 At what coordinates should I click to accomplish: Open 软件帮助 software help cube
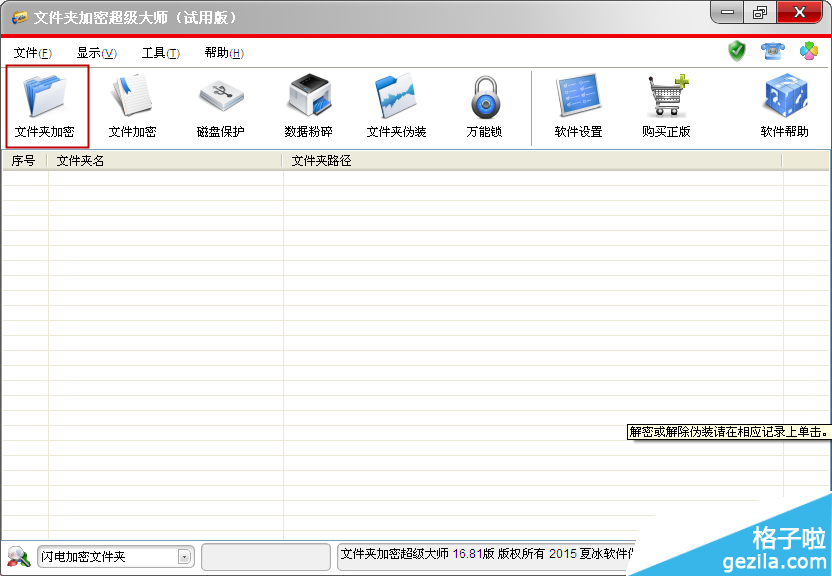(x=785, y=106)
